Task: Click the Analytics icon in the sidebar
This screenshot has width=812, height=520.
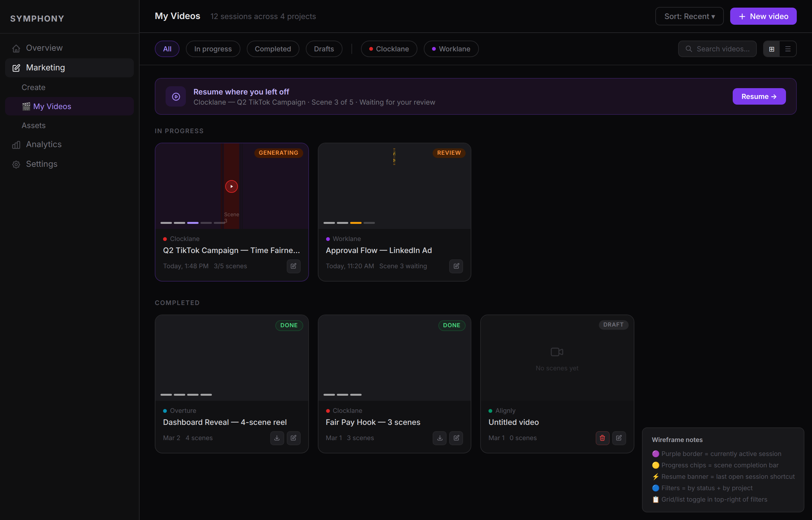Action: 16,145
